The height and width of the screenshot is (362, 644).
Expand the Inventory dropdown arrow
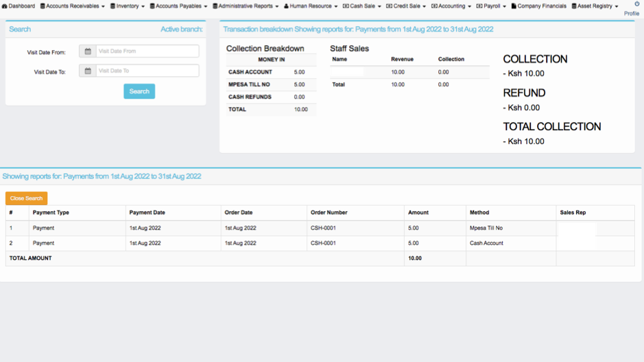click(143, 7)
